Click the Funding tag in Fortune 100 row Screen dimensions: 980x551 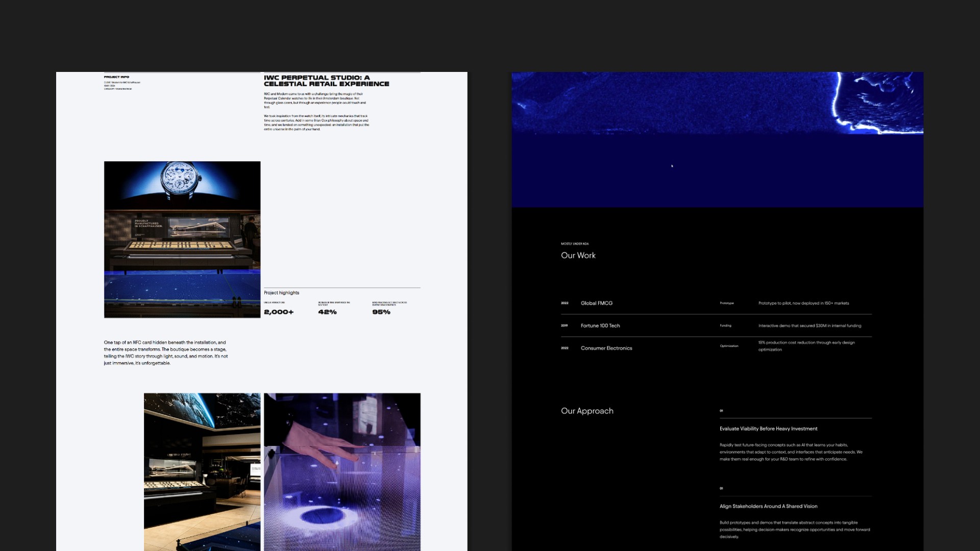click(725, 325)
